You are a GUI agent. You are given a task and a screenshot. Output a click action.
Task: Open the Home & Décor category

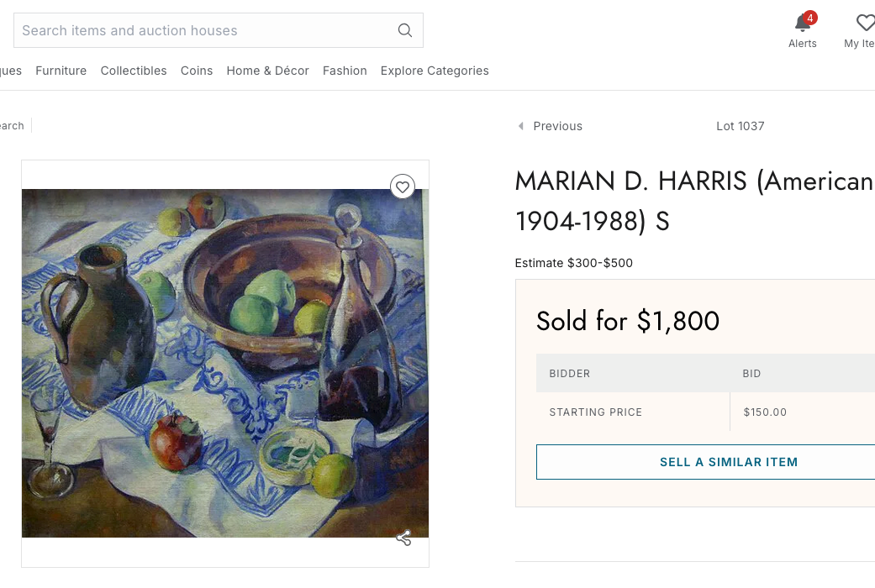point(267,71)
